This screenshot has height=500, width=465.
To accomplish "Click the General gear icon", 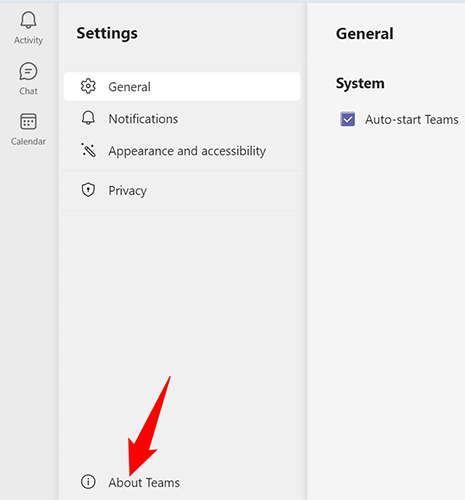I will (x=88, y=86).
